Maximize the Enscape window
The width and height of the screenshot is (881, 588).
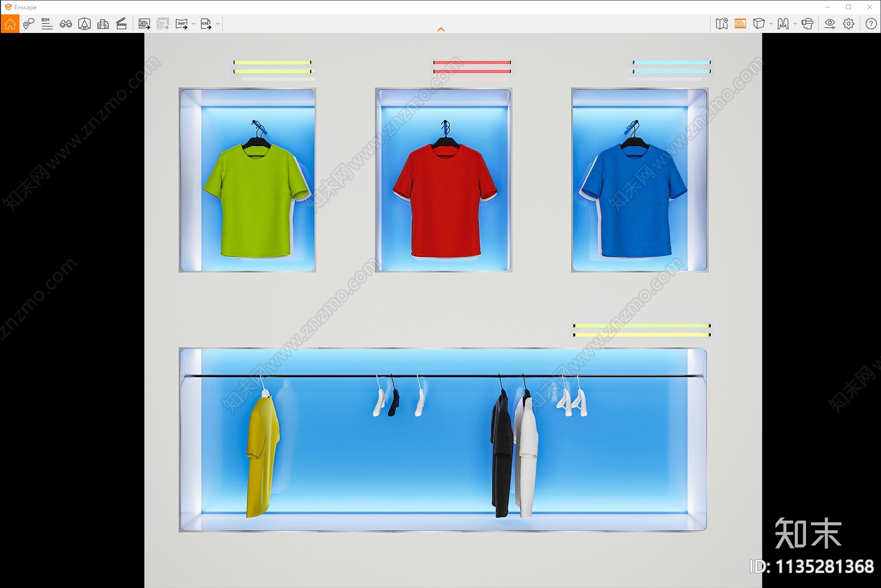pyautogui.click(x=849, y=7)
